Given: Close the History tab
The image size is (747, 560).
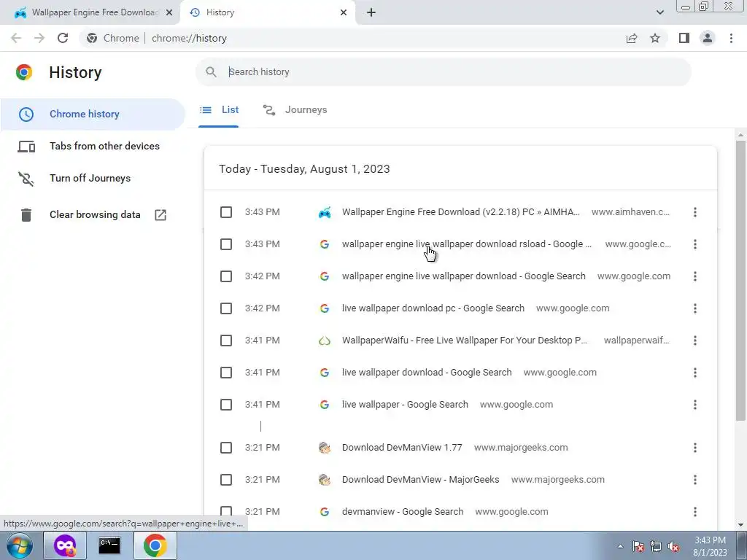Looking at the screenshot, I should pyautogui.click(x=344, y=12).
